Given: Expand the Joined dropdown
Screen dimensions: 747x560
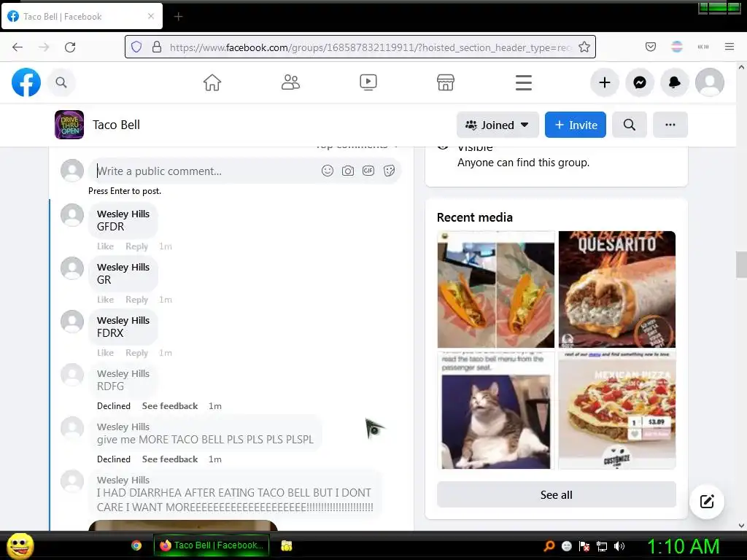Looking at the screenshot, I should click(498, 125).
